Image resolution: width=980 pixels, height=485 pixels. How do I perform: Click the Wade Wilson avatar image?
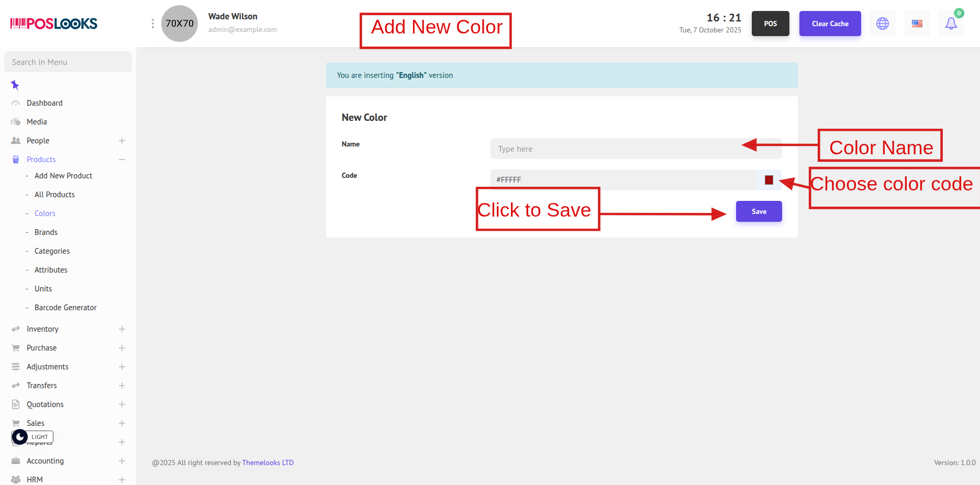tap(180, 24)
